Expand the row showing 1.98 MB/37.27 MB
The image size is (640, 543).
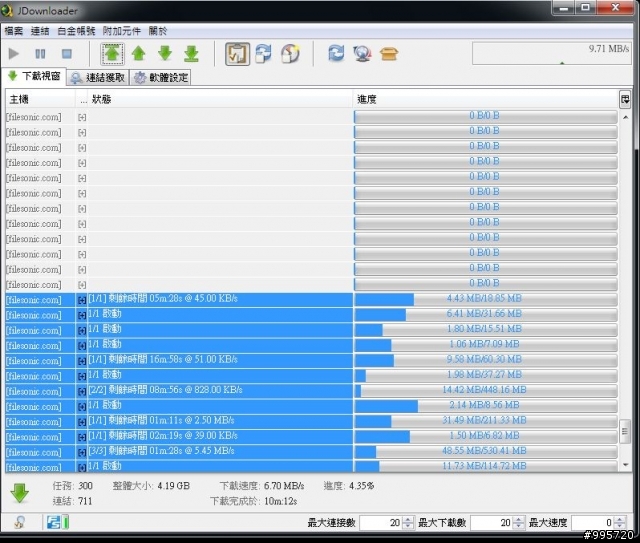(82, 376)
